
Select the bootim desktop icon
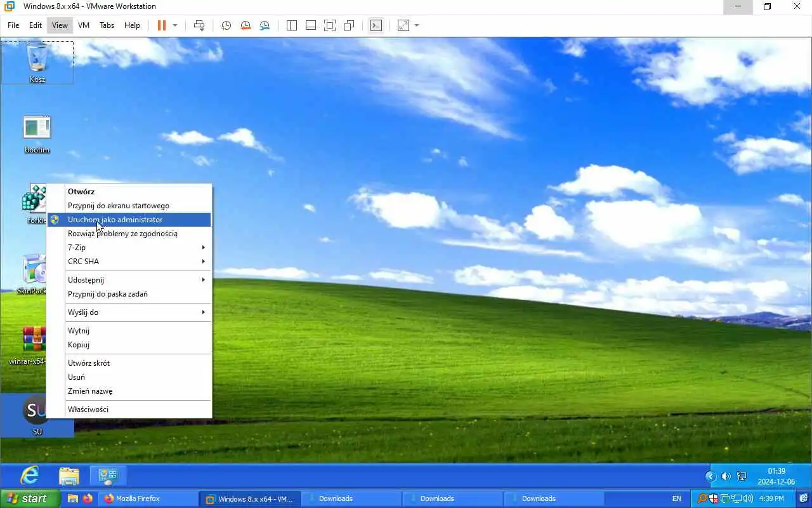[37, 134]
